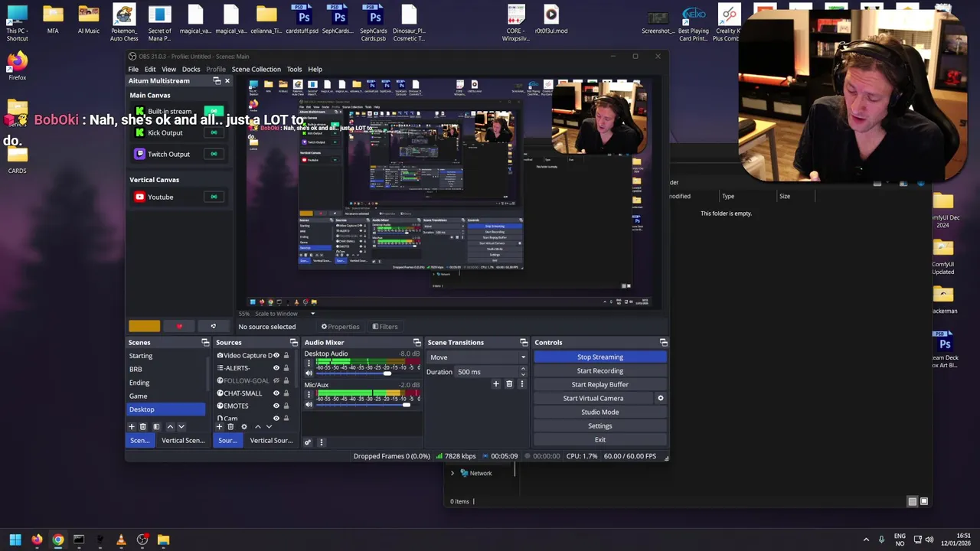Open the View menu
The width and height of the screenshot is (980, 551).
[x=168, y=69]
